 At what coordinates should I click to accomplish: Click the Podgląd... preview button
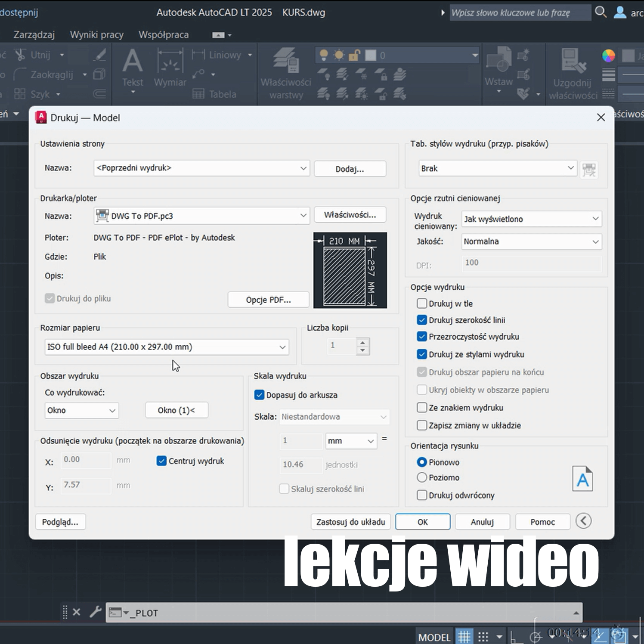[x=60, y=522]
